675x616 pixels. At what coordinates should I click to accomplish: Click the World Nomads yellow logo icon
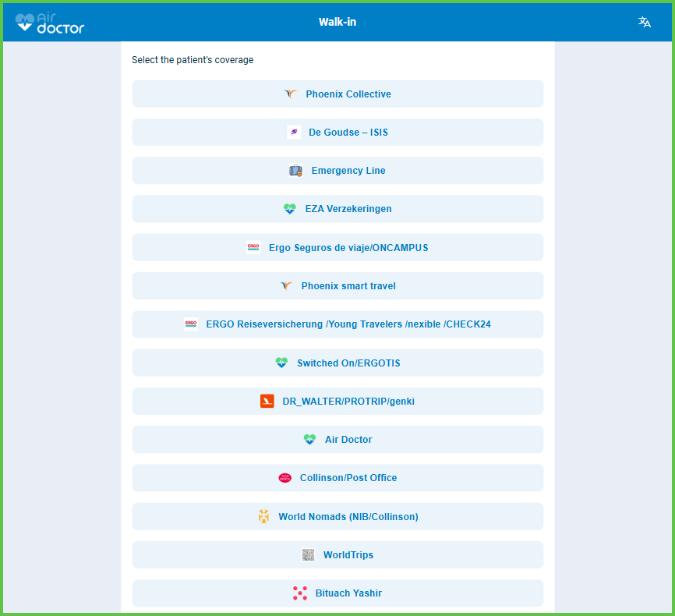click(x=263, y=516)
